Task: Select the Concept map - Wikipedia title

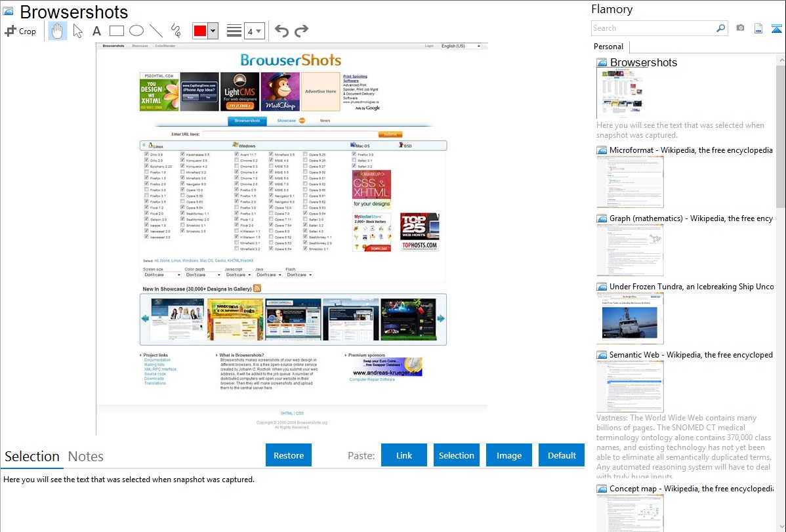Action: (692, 488)
